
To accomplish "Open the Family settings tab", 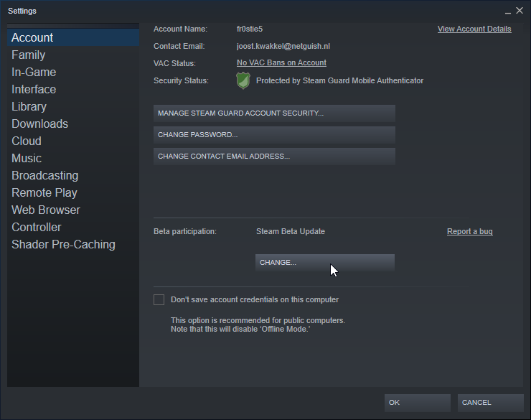I will pos(29,55).
